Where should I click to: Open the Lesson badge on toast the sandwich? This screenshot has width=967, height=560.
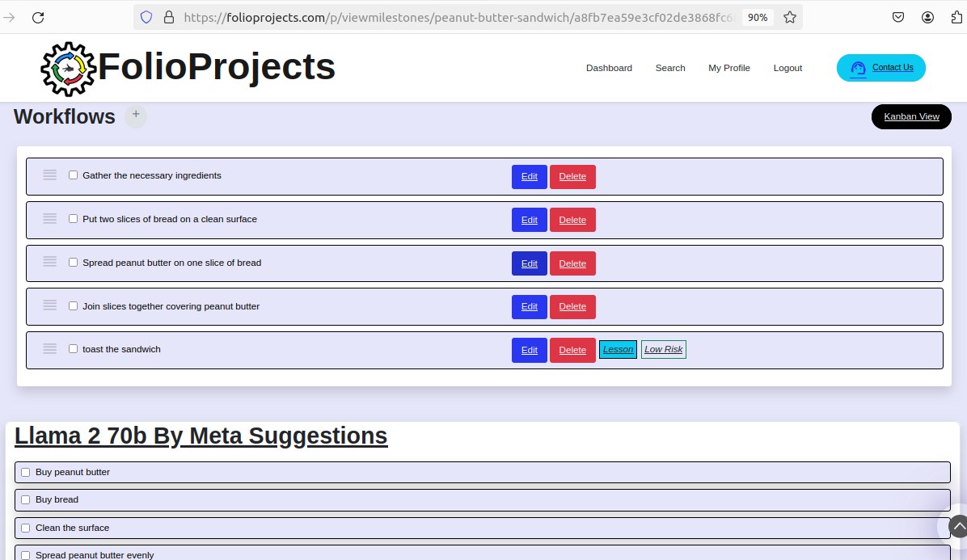point(618,349)
